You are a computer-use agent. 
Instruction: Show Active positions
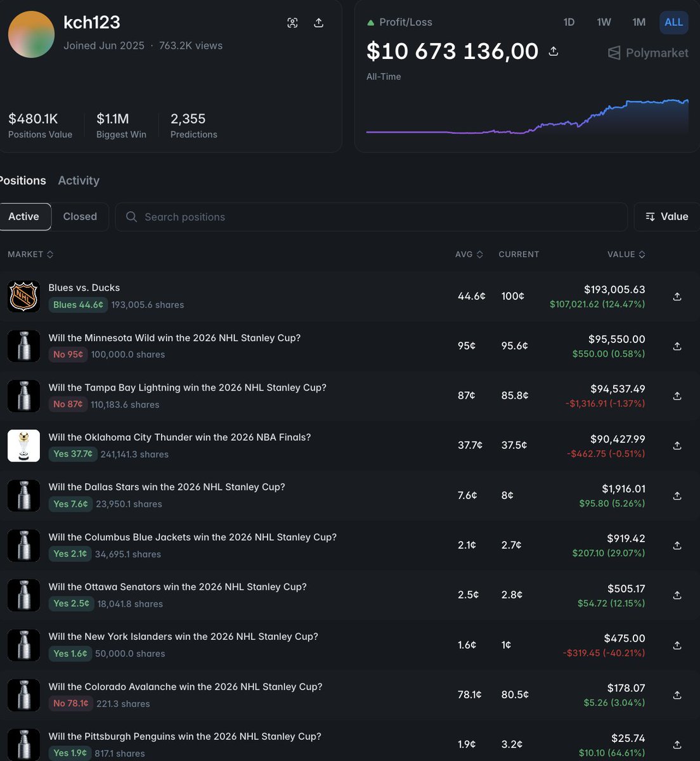click(x=24, y=217)
